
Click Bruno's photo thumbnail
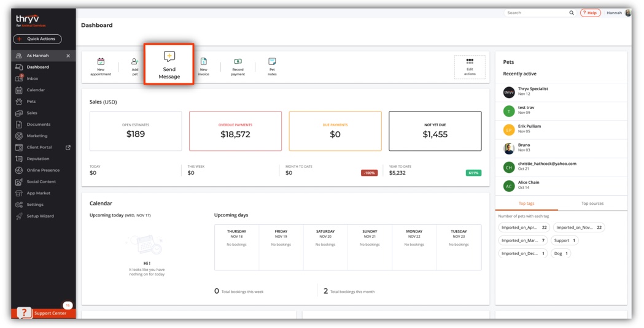(509, 148)
